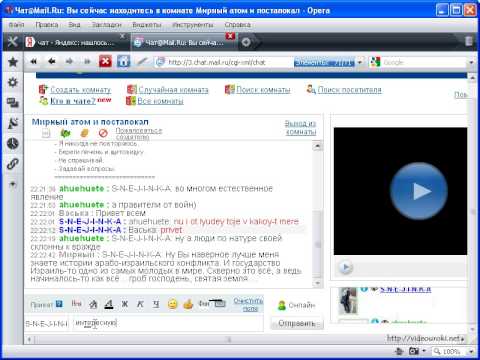The width and height of the screenshot is (480, 360).
Task: Click the green icon under room title
Action: point(65,133)
